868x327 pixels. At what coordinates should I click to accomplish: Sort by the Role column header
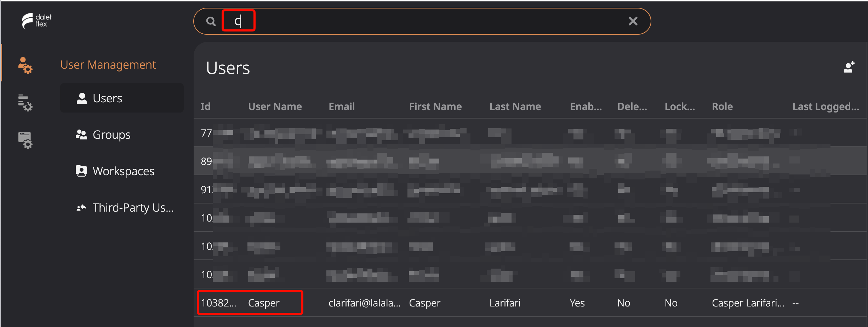[722, 107]
